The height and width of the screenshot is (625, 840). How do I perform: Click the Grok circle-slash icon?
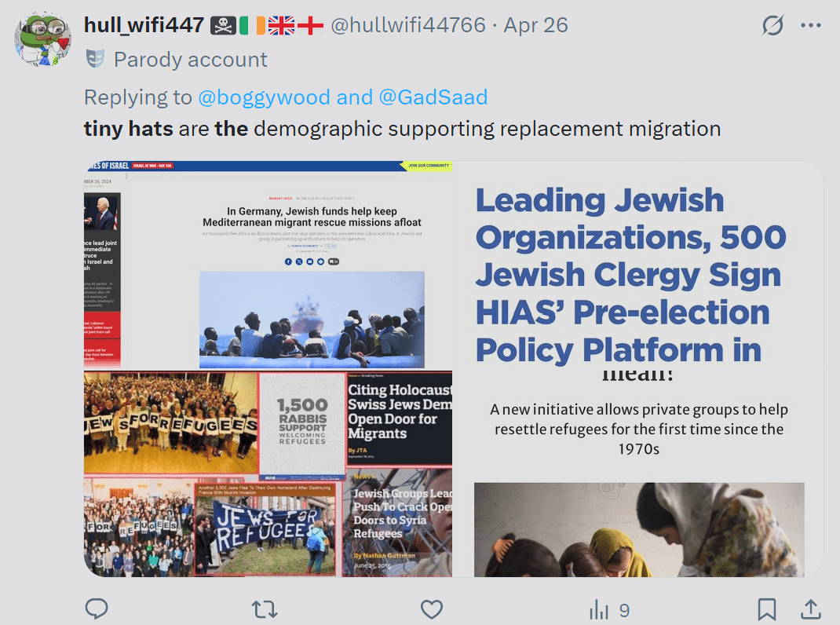(x=772, y=25)
